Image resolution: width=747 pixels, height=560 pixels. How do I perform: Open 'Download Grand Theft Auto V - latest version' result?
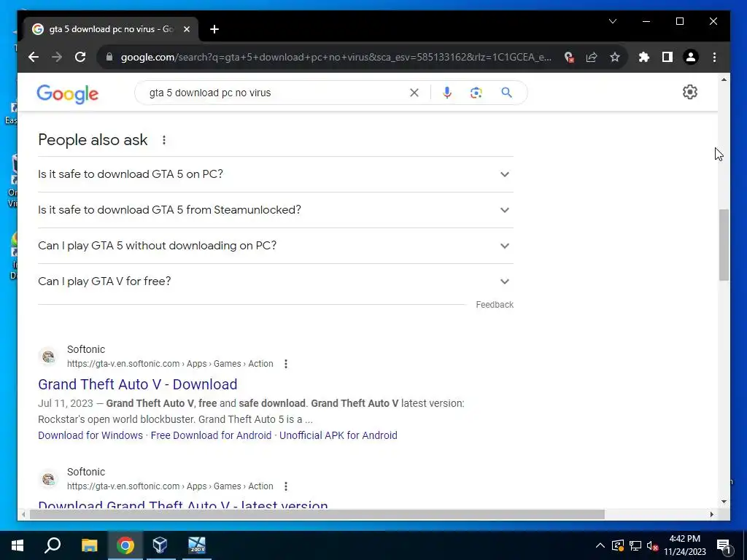click(x=183, y=505)
